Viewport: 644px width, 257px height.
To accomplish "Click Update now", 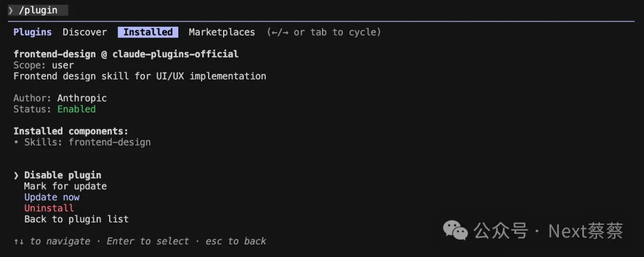I will 52,197.
